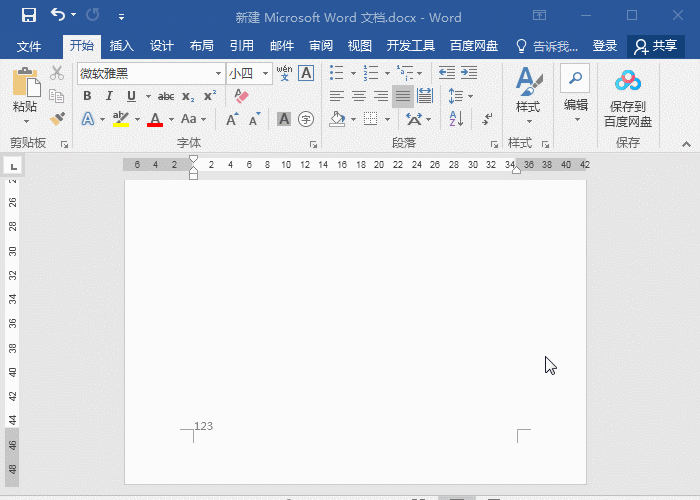The image size is (700, 500).
Task: Click the 共享 share button
Action: 656,46
